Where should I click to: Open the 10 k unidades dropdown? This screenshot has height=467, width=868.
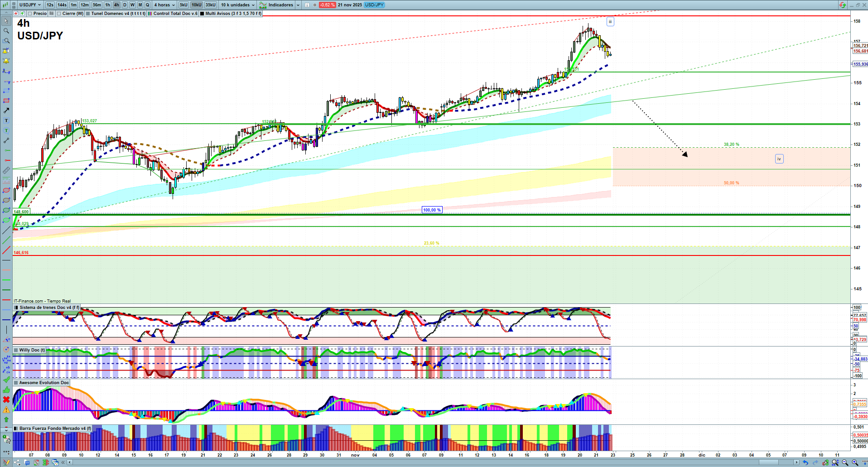[x=237, y=5]
